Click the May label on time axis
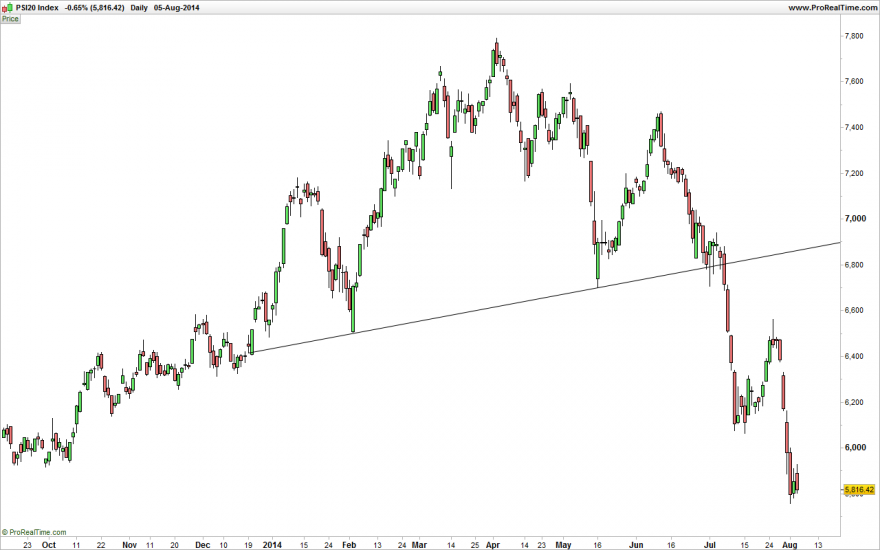The height and width of the screenshot is (550, 880). point(563,544)
